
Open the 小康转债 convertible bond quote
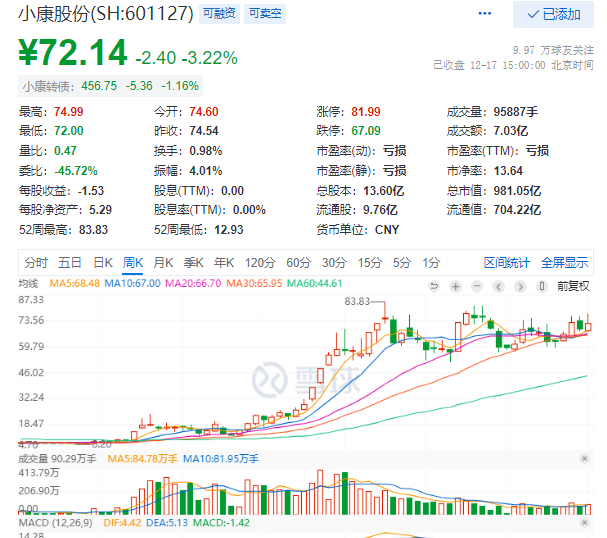[110, 86]
